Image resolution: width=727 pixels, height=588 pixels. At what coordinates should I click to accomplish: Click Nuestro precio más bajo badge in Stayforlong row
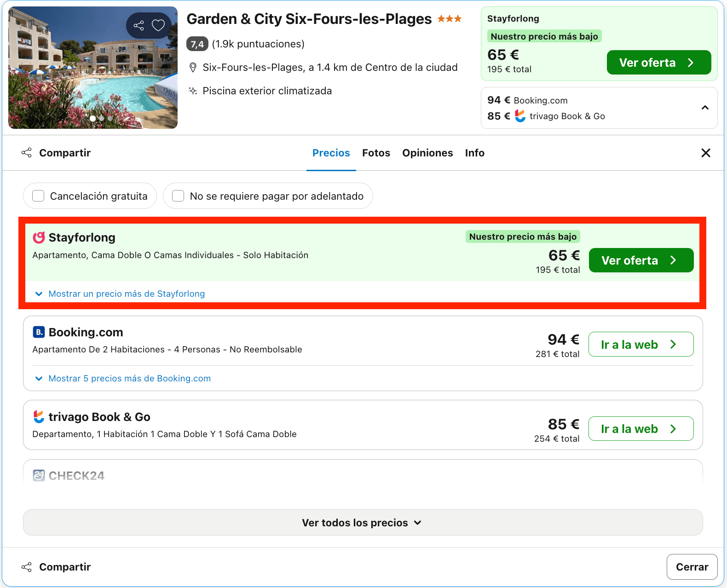tap(523, 236)
